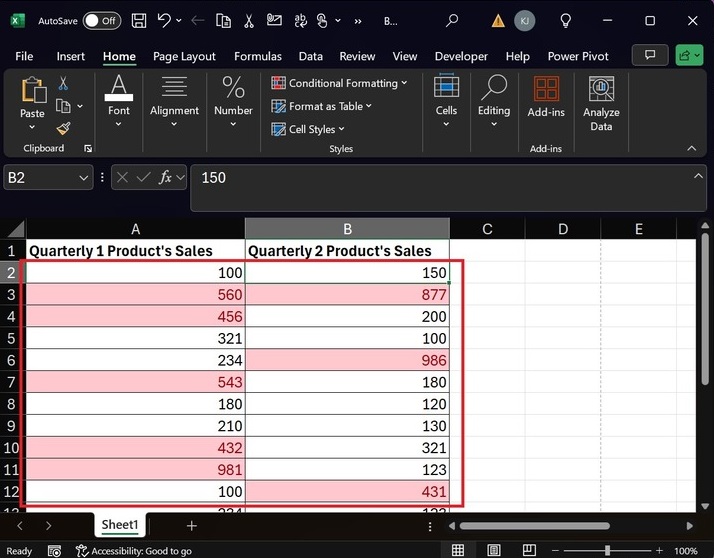The width and height of the screenshot is (714, 558).
Task: Add a new sheet with plus icon
Action: click(191, 525)
